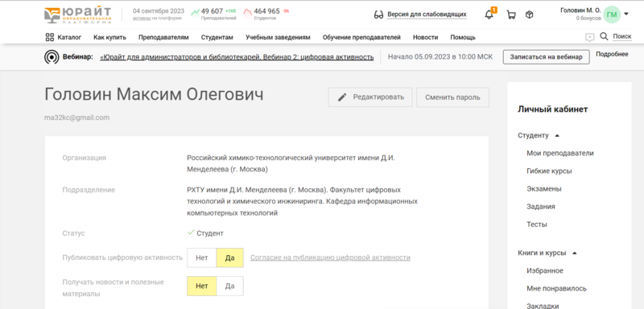Image resolution: width=644 pixels, height=309 pixels.
Task: Open Задания in sidebar
Action: click(x=541, y=207)
